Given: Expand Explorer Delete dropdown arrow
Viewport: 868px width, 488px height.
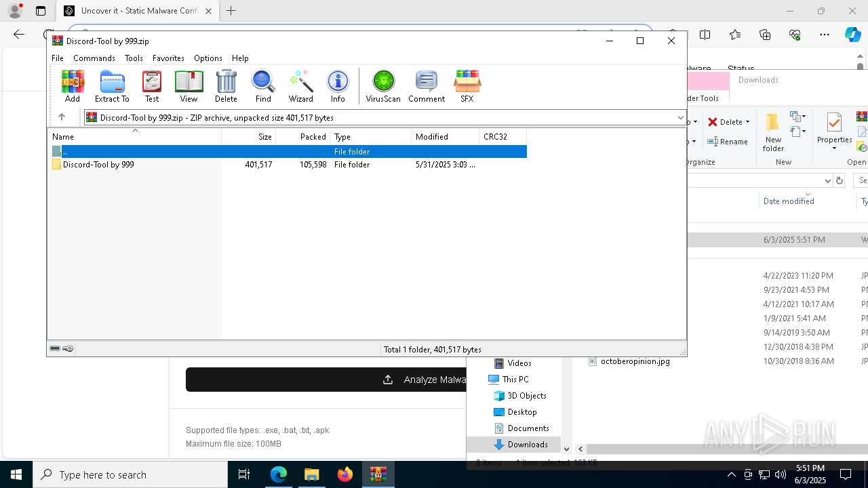Looking at the screenshot, I should pos(747,122).
